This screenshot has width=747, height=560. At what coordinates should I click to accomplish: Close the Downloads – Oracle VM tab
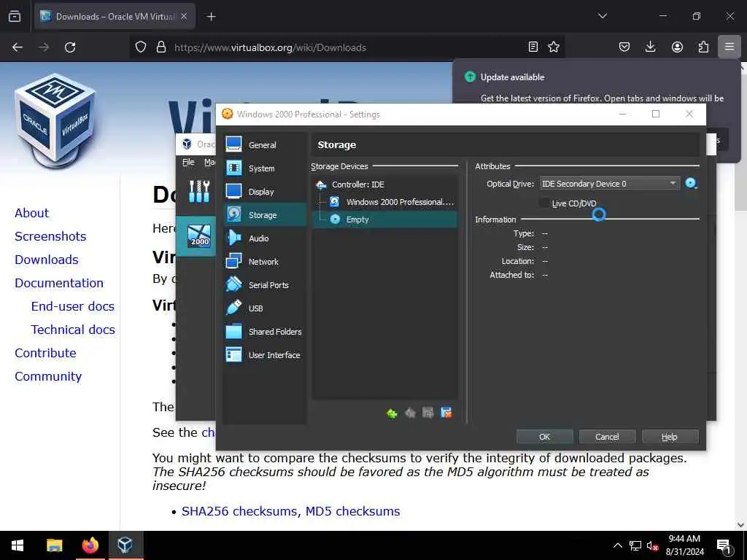click(x=184, y=16)
